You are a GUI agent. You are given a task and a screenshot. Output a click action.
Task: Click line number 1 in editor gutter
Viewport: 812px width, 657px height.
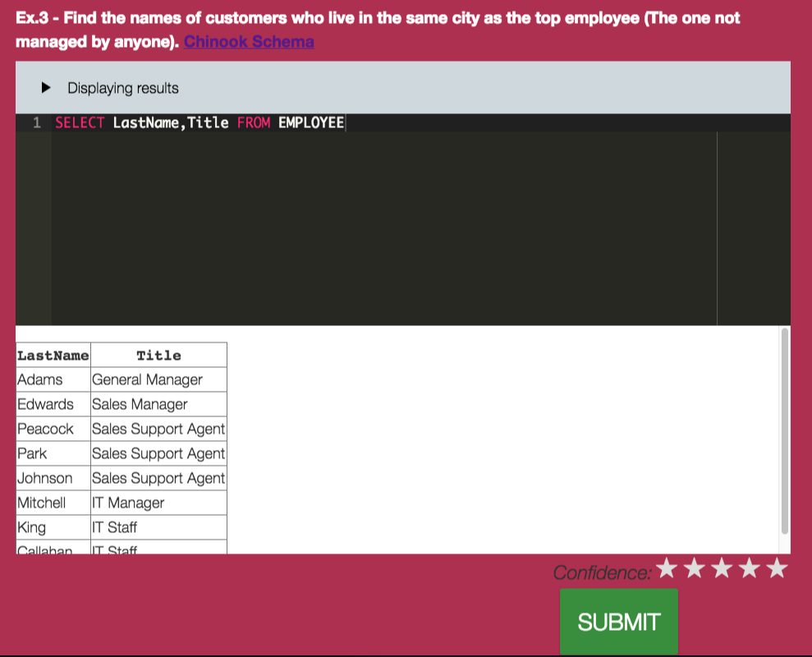(x=36, y=123)
